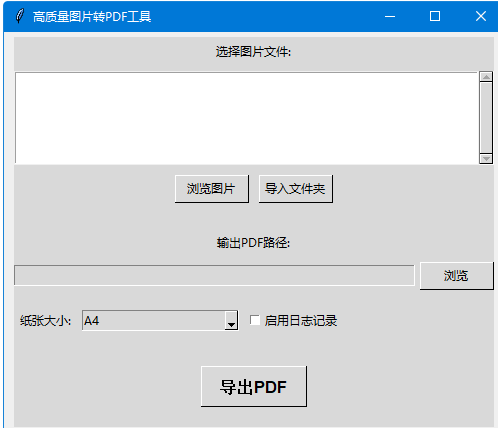Click the feather icon in title bar
The width and height of the screenshot is (498, 428).
click(x=20, y=16)
